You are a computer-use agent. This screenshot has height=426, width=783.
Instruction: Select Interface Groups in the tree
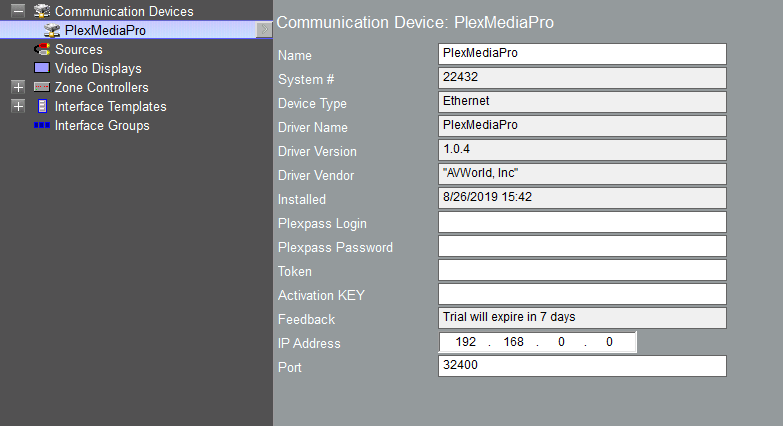tap(102, 125)
